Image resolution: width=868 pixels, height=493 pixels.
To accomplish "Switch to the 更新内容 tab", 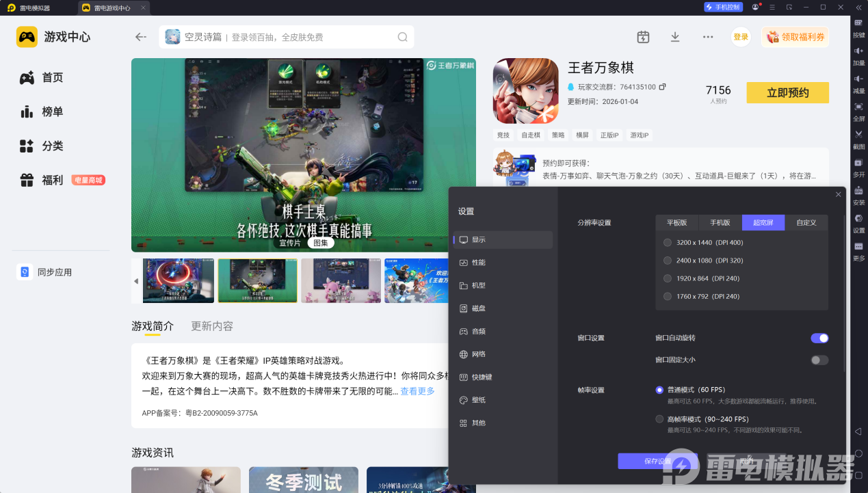I will coord(212,326).
